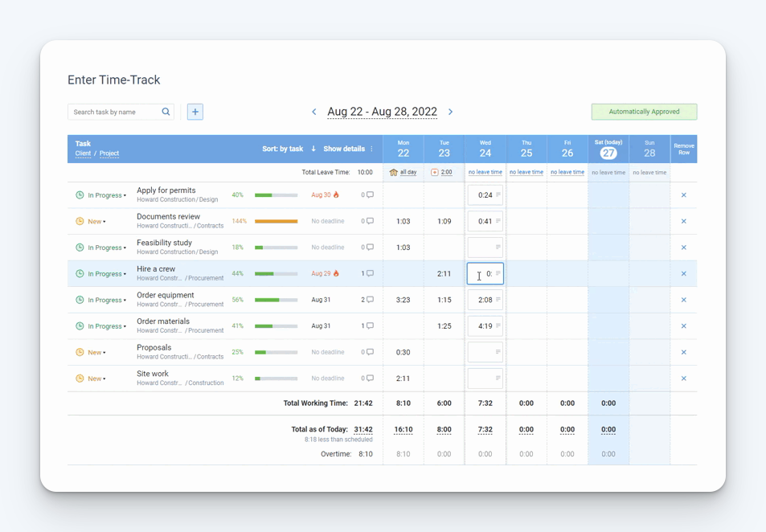Open comment note icon in Wednesday Order materials cell
The width and height of the screenshot is (766, 532).
(x=498, y=326)
